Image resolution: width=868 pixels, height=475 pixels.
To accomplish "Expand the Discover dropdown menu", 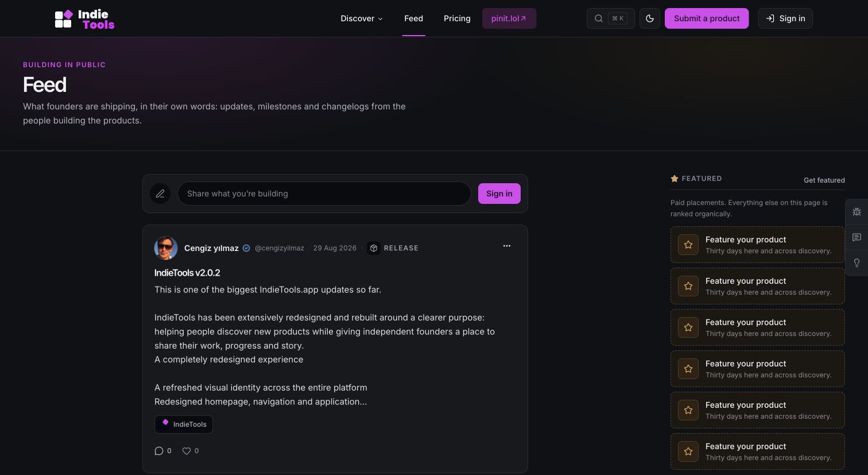I will 362,18.
